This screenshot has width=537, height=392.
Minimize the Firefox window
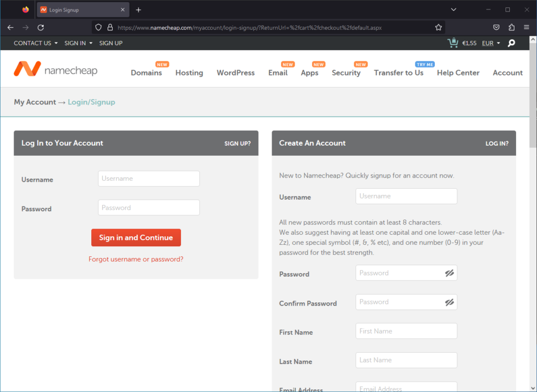(x=488, y=9)
